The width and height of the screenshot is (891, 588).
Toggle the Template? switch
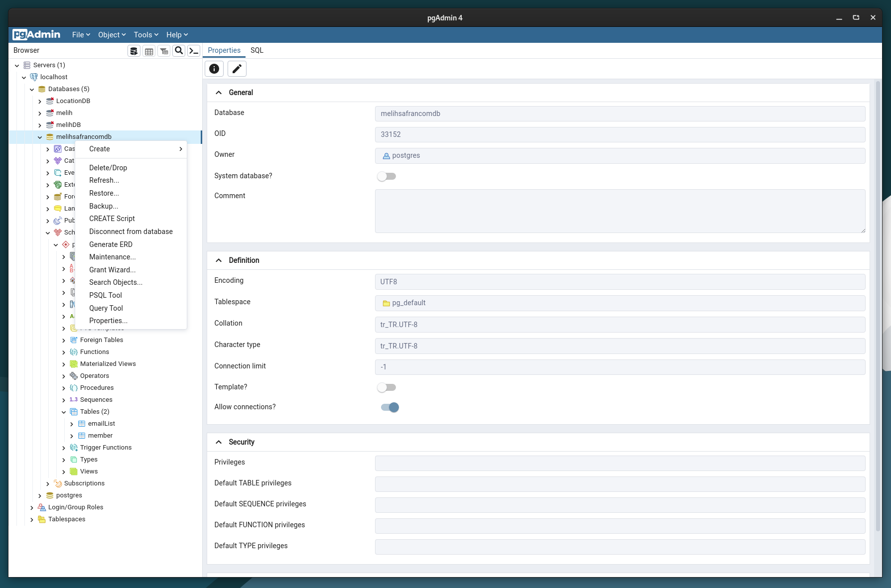point(386,387)
